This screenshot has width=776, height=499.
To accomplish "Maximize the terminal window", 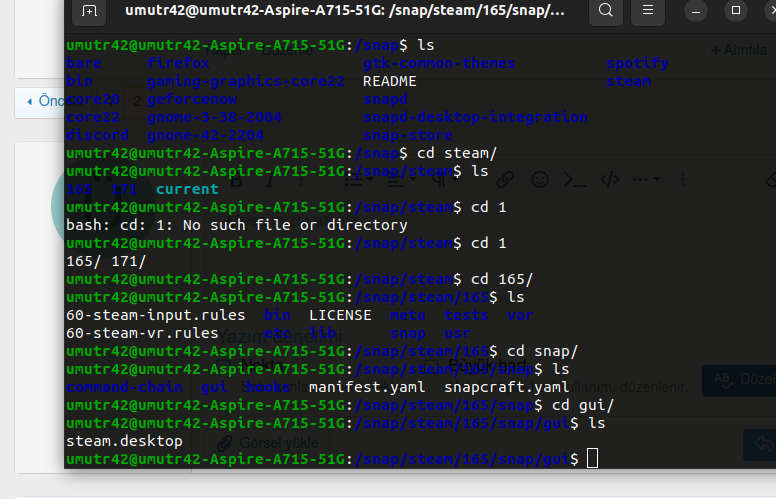I will click(x=736, y=10).
